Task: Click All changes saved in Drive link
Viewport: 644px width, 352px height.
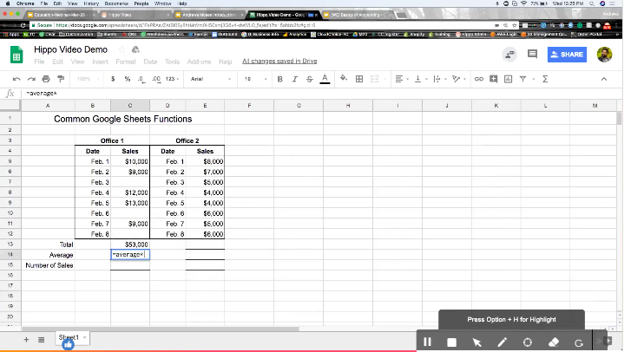Action: (x=279, y=62)
